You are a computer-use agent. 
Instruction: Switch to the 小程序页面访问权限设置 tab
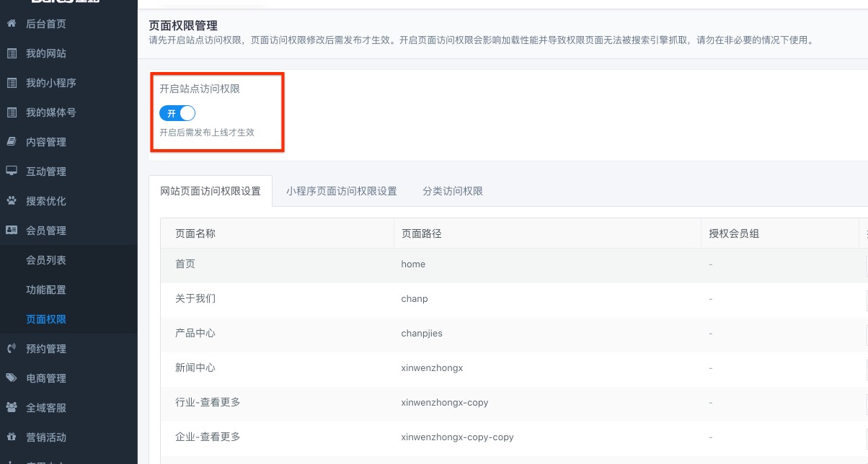[x=341, y=191]
